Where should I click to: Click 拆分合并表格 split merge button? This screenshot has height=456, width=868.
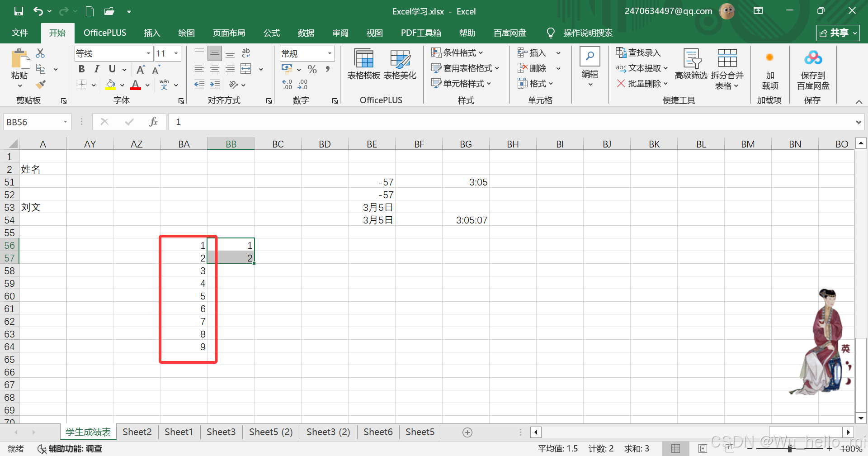(727, 69)
